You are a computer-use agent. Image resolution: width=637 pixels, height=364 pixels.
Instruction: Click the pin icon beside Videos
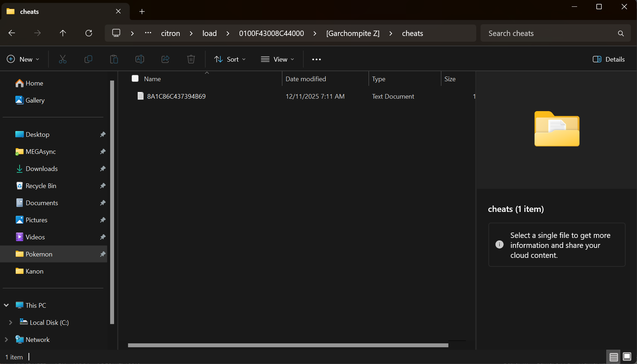pyautogui.click(x=103, y=237)
